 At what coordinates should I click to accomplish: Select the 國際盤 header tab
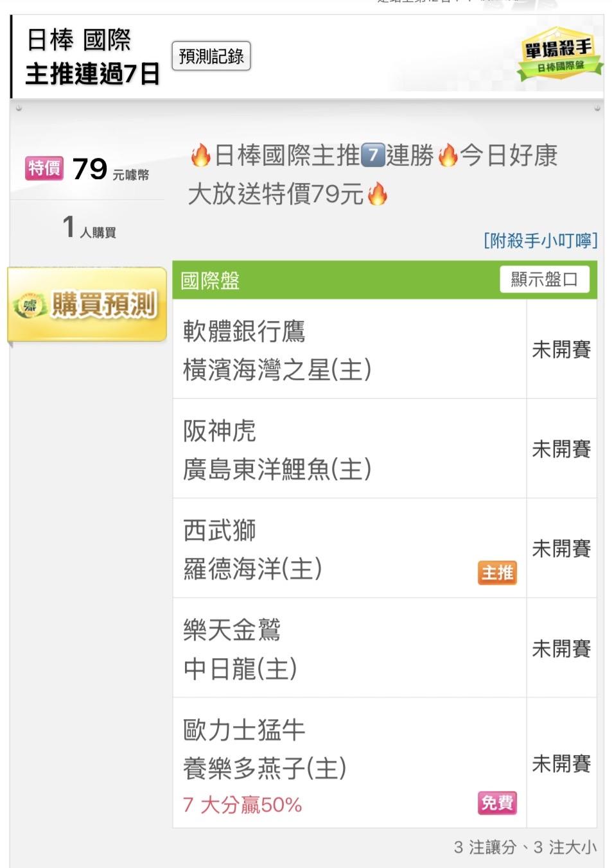tap(211, 281)
